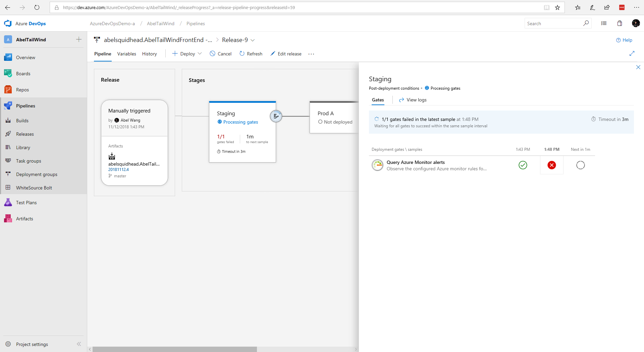
Task: Open the Repos hub icon
Action: [x=8, y=90]
